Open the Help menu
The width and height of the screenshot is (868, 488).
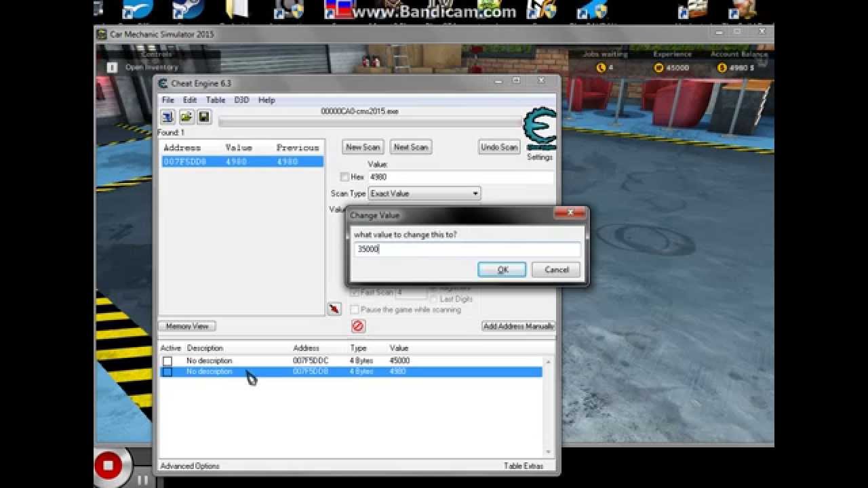[x=267, y=100]
